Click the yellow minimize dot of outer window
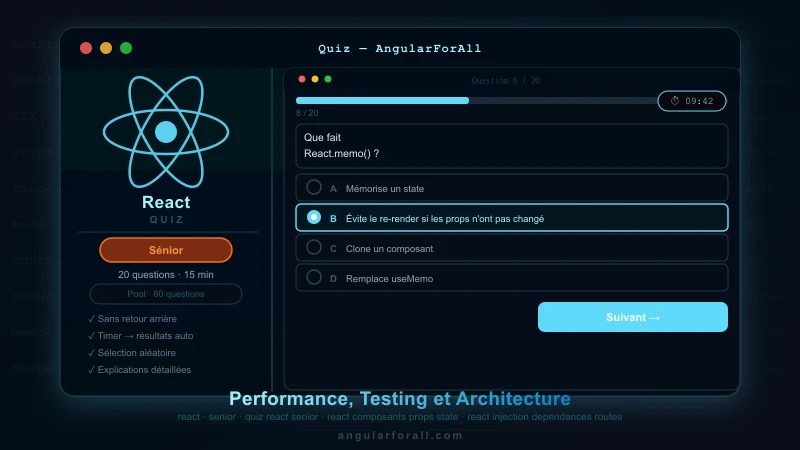Screen dimensions: 800x450 point(106,48)
